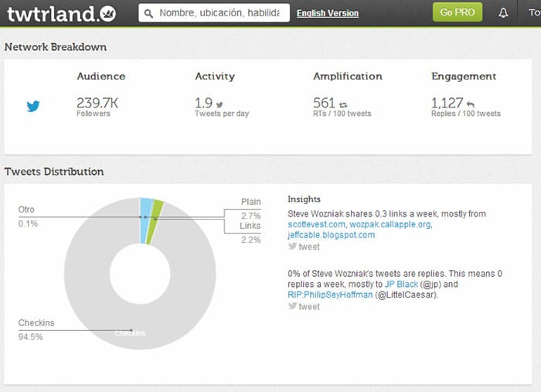Select the Tweets per day label
The width and height of the screenshot is (541, 392).
(x=222, y=114)
